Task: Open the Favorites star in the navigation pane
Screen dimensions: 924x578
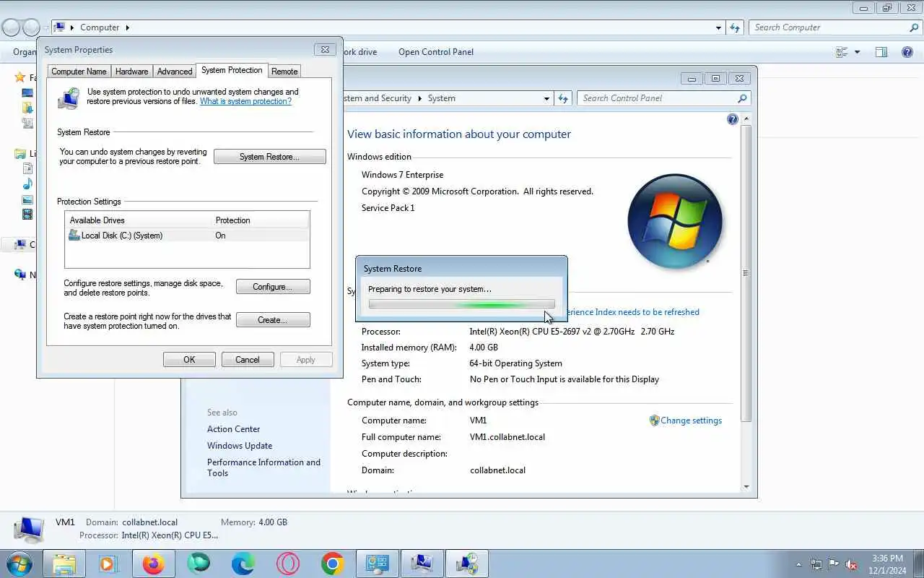Action: 20,77
